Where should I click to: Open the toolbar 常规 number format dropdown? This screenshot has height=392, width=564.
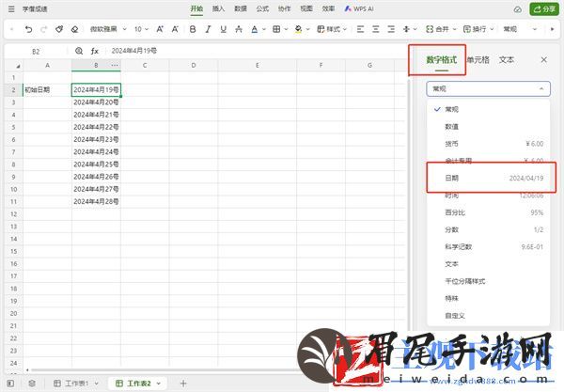[x=520, y=29]
